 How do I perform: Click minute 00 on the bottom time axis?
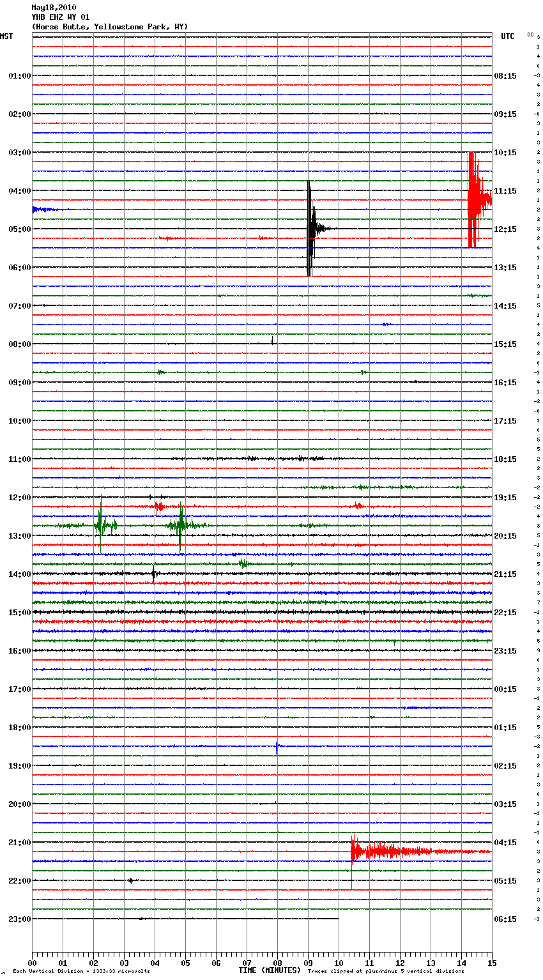click(x=32, y=963)
